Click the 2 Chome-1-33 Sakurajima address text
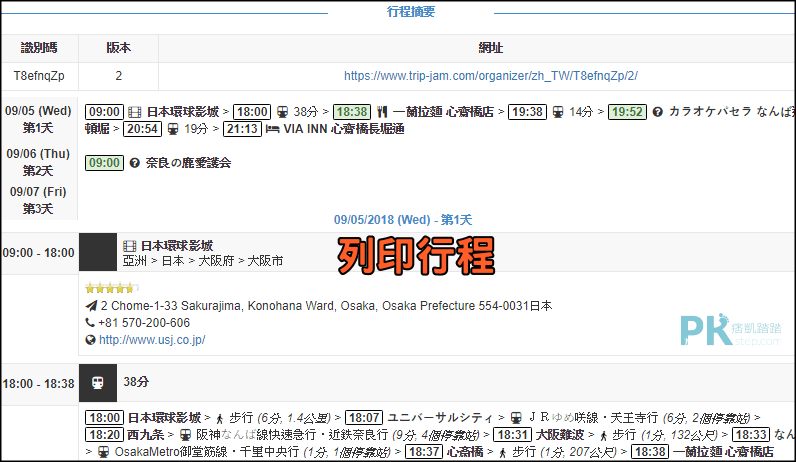Image resolution: width=796 pixels, height=462 pixels. [326, 306]
